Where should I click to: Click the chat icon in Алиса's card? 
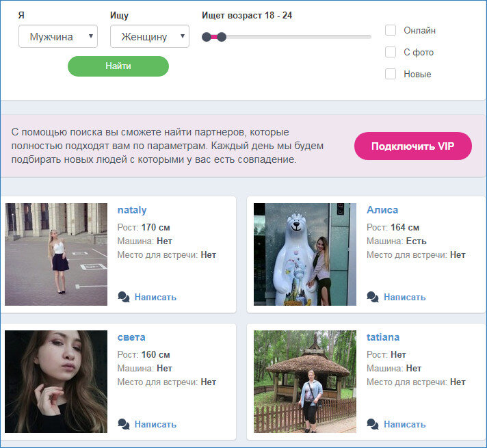pyautogui.click(x=373, y=297)
